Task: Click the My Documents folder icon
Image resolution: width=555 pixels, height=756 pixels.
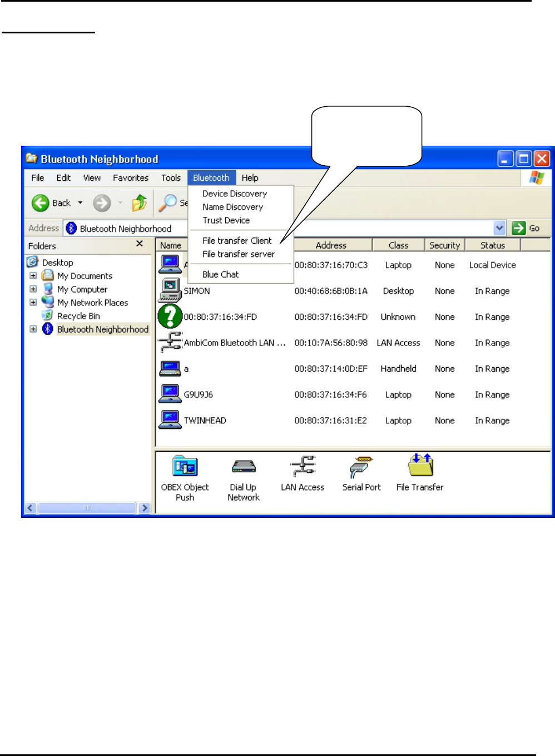Action: pos(48,275)
